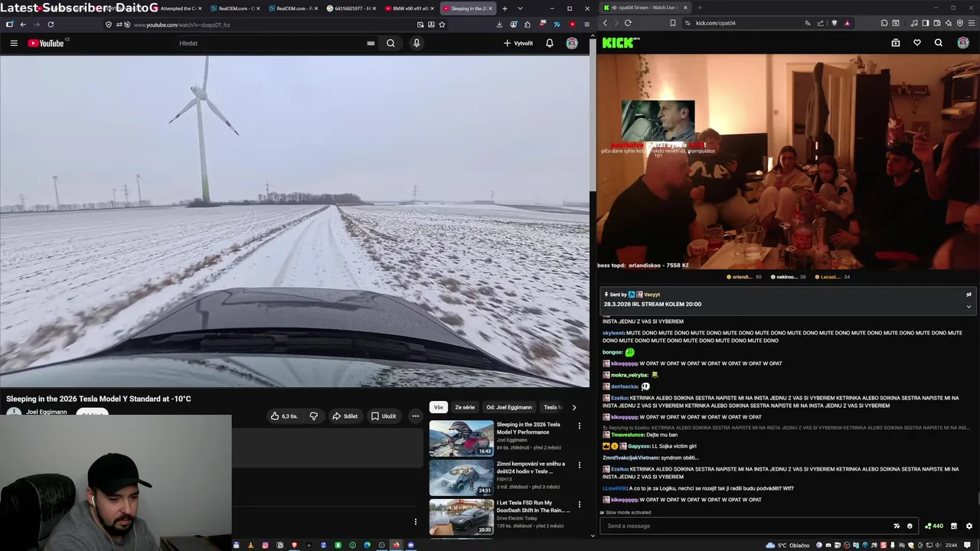The height and width of the screenshot is (551, 980).
Task: Reload the YouTube page in the left browser
Action: click(51, 24)
